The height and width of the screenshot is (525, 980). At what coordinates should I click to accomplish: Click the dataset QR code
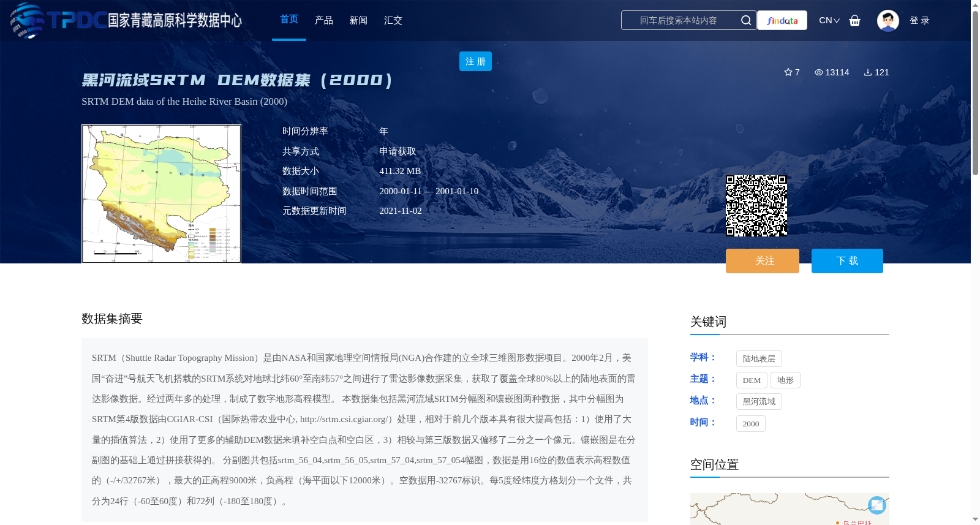pyautogui.click(x=756, y=206)
